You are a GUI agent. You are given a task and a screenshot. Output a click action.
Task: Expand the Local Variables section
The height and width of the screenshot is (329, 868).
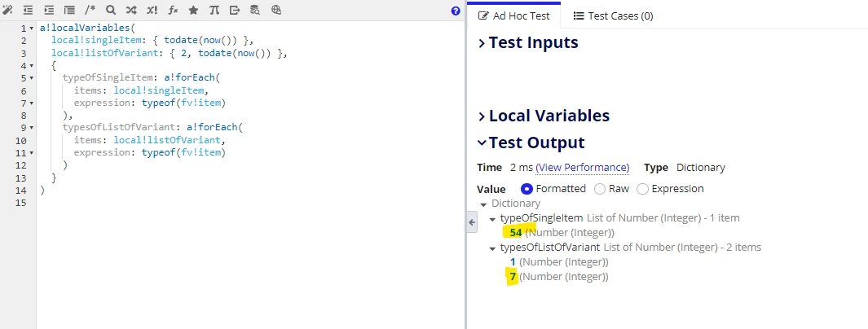coord(544,116)
